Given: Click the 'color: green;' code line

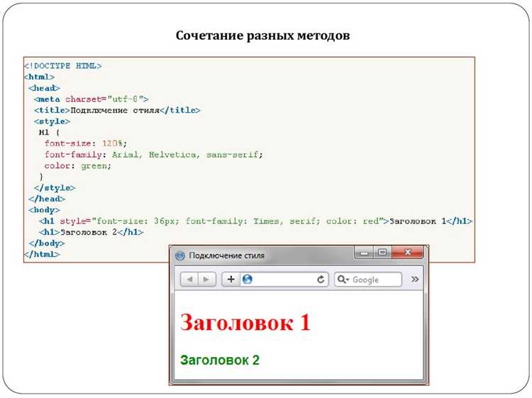Looking at the screenshot, I should tap(78, 165).
